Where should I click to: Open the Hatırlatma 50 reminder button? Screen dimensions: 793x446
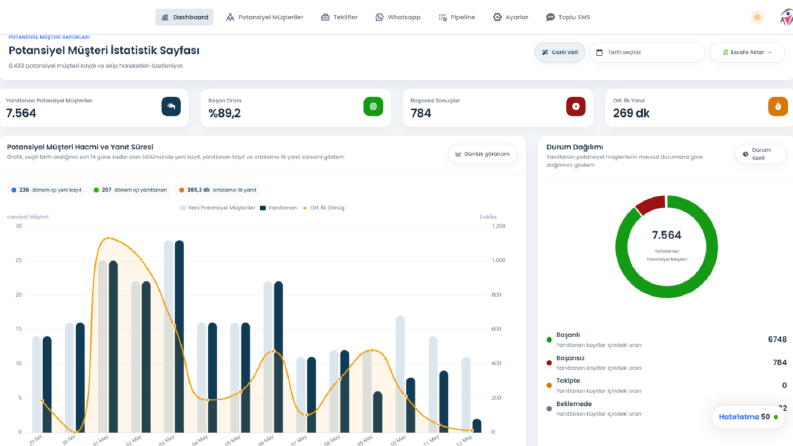tap(748, 417)
